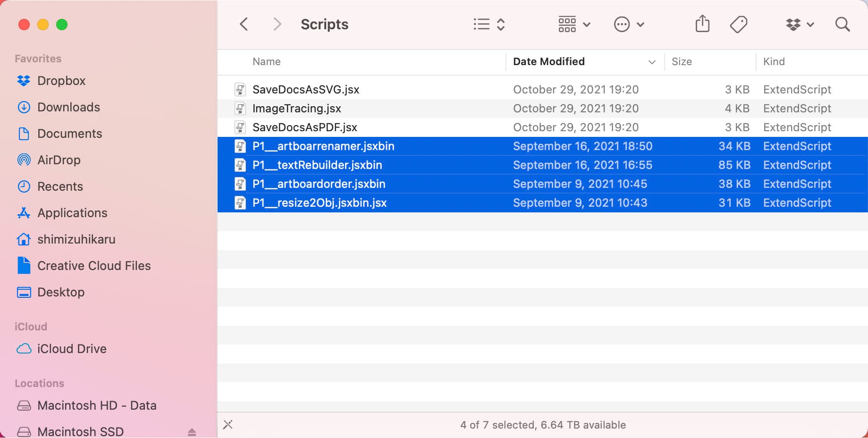Click the path bar toggle icon at bottom left

228,425
